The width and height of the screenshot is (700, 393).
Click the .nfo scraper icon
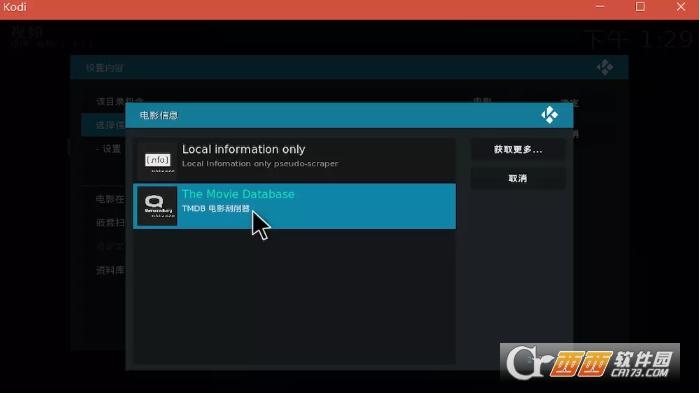(x=158, y=160)
